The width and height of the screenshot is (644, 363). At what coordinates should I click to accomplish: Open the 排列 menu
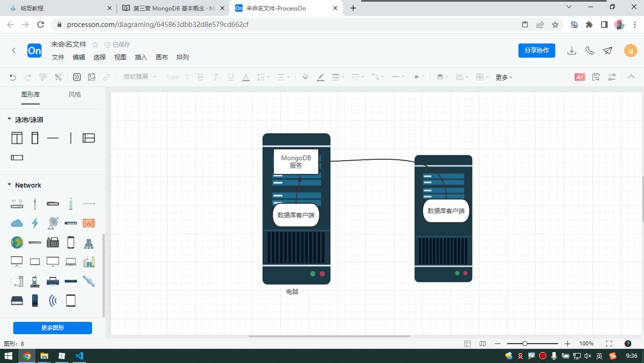(183, 57)
